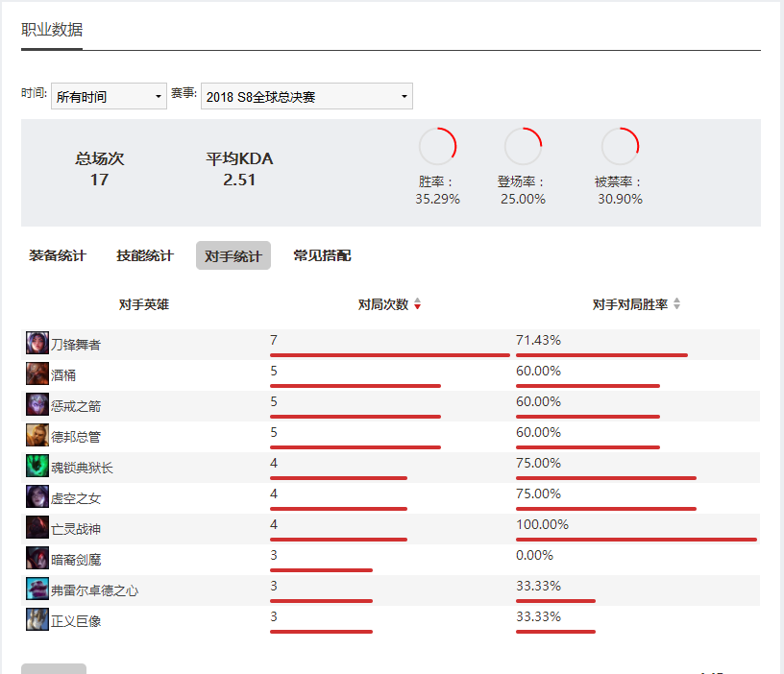Screen dimensions: 784x674
Task: Click the 惩戒之箭 champion portrait
Action: pos(36,402)
